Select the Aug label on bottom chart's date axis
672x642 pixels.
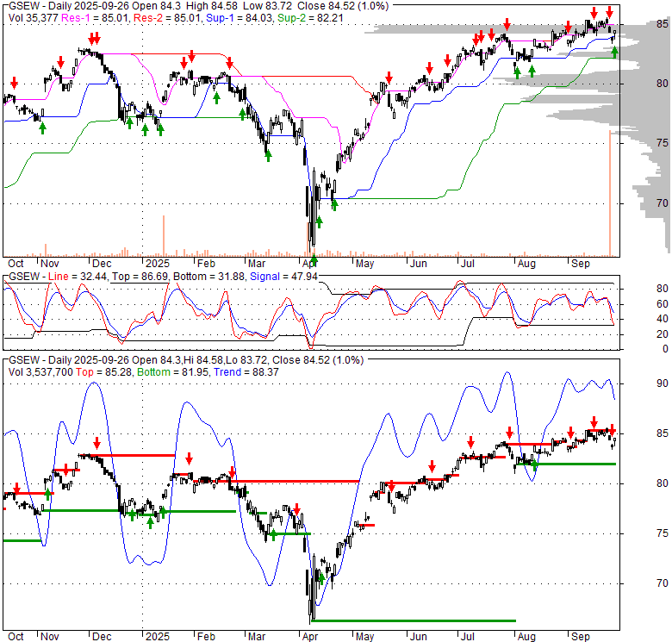(x=526, y=637)
